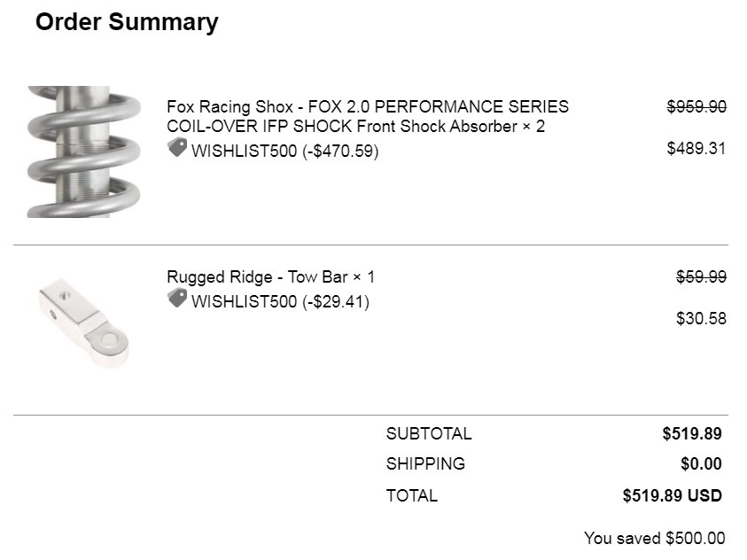Click the discounted $30.58 price

(x=701, y=318)
